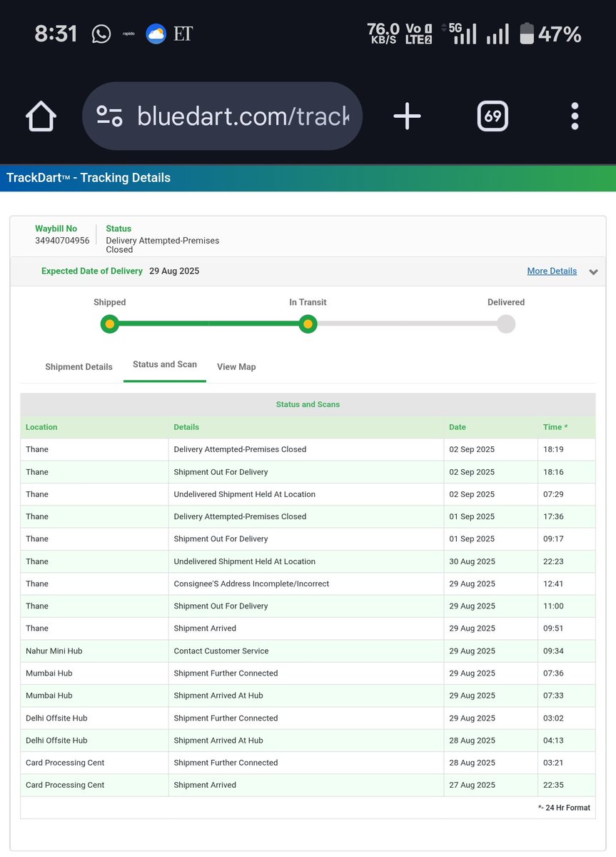Open the View Map tab

[236, 367]
